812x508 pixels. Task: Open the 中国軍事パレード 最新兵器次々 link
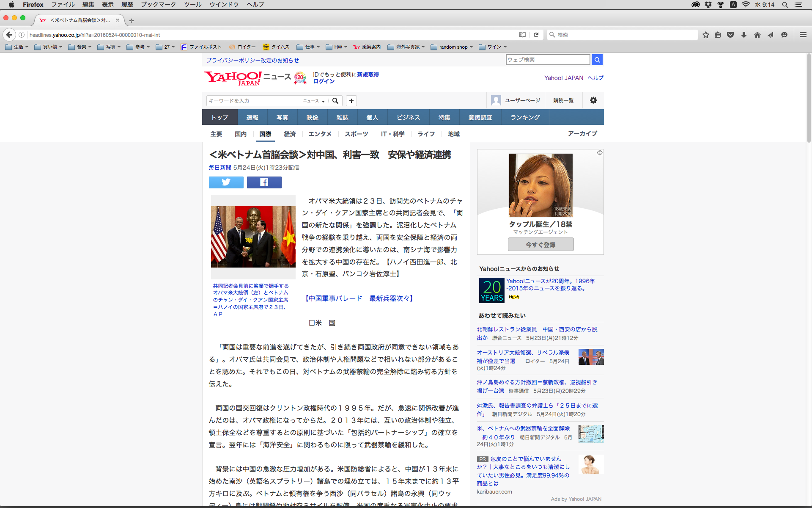[x=359, y=298]
